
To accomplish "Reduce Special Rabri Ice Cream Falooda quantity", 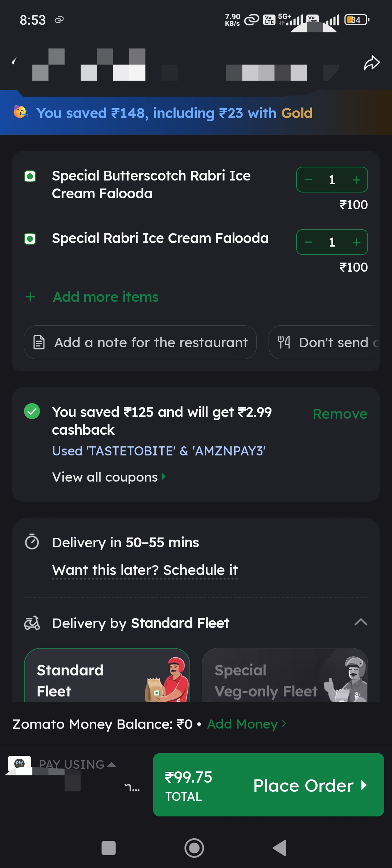I will (x=308, y=242).
